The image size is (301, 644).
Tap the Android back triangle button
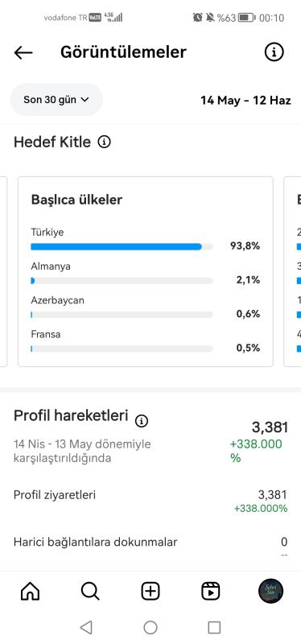tap(86, 627)
